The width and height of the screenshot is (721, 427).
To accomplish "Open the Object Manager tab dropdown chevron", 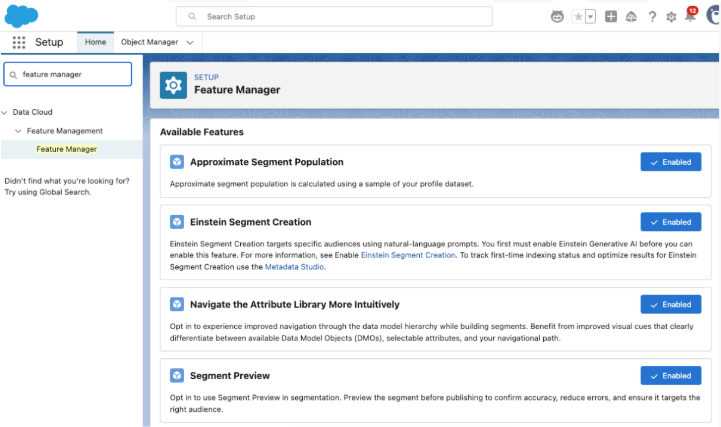I will pyautogui.click(x=190, y=42).
